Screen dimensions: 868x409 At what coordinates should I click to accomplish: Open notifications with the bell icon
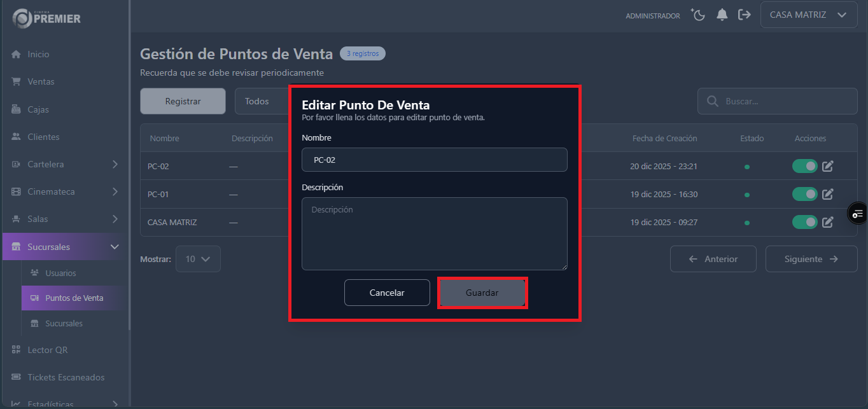pos(722,15)
